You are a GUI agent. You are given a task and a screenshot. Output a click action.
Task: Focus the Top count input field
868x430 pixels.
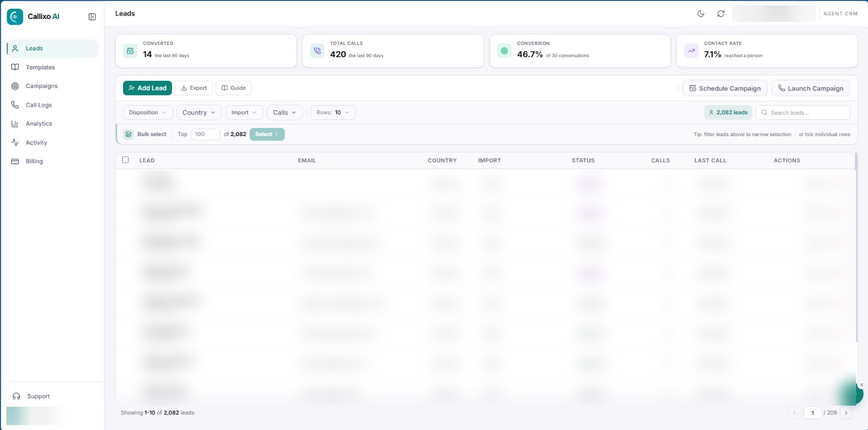coord(205,134)
